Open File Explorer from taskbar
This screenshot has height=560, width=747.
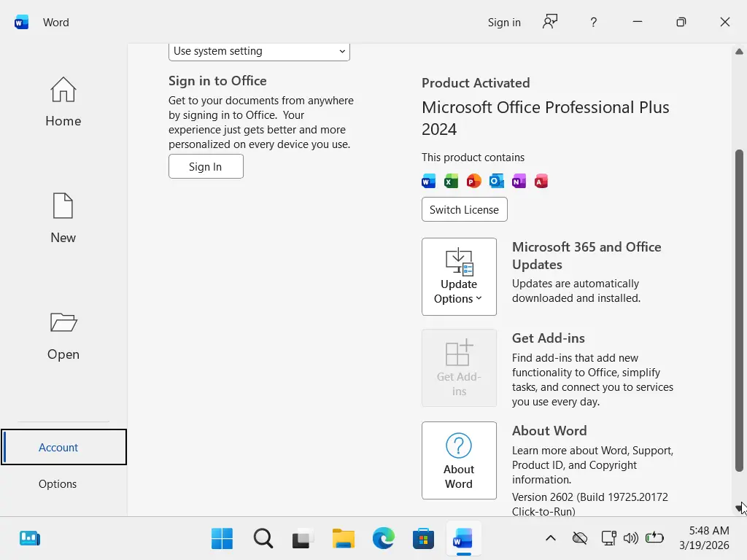tap(343, 539)
